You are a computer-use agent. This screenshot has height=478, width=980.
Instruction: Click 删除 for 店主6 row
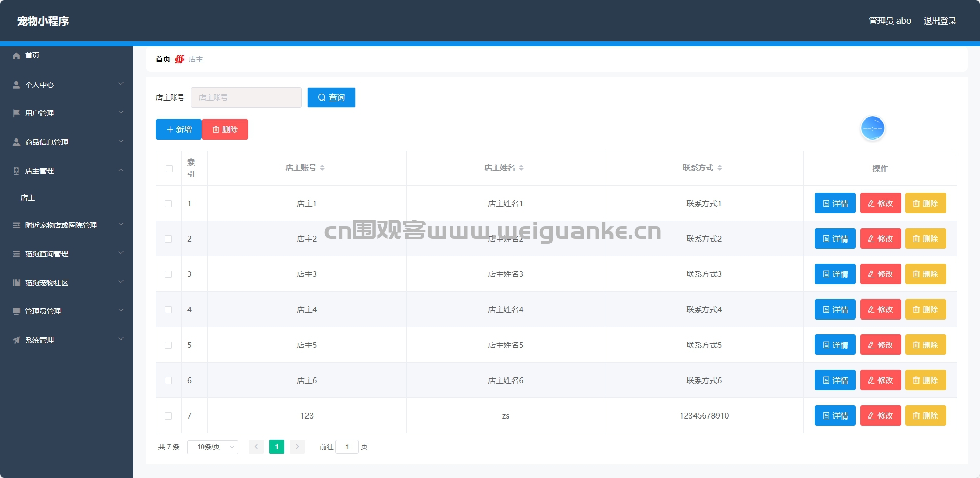926,380
